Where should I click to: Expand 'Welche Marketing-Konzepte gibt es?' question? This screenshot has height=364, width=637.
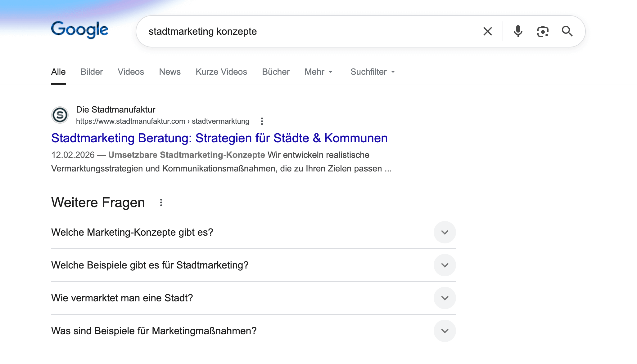[445, 232]
